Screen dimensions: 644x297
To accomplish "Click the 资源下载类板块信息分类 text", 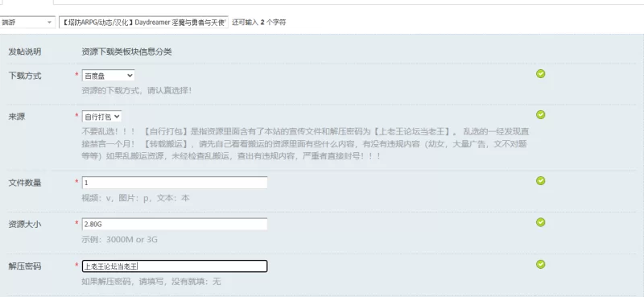I will tap(126, 52).
